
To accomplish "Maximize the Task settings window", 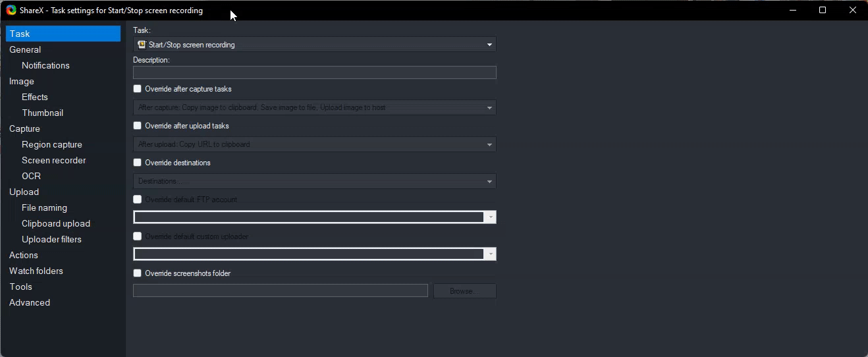I will coord(823,10).
